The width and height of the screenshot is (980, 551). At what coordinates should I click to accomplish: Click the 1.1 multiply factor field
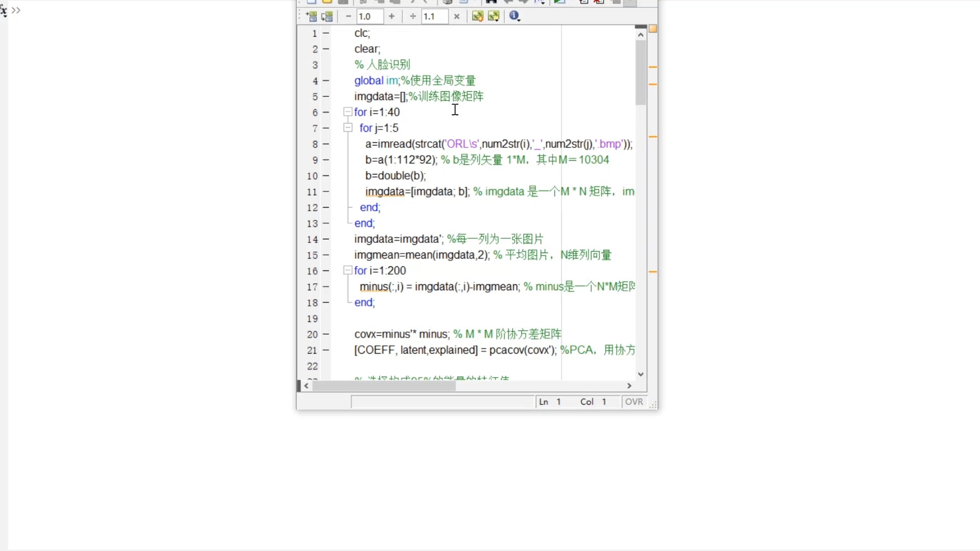tap(435, 16)
